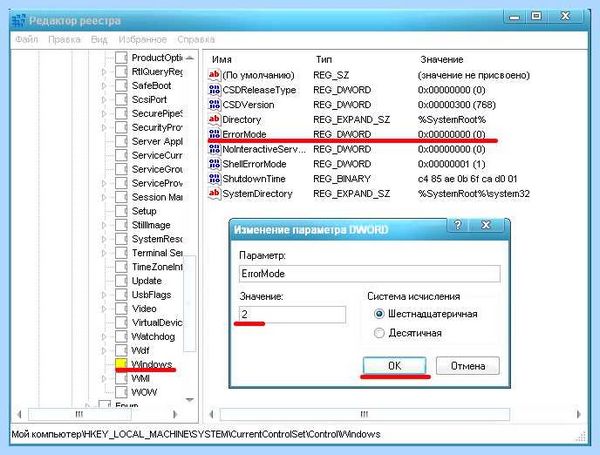
Task: Click the ShellErrorMode value 0x00000001 (1)
Action: pyautogui.click(x=452, y=164)
